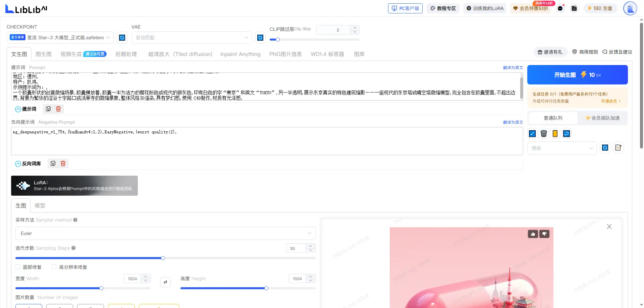
Task: Open the Sampling Steps help tooltip icon
Action: pyautogui.click(x=73, y=248)
